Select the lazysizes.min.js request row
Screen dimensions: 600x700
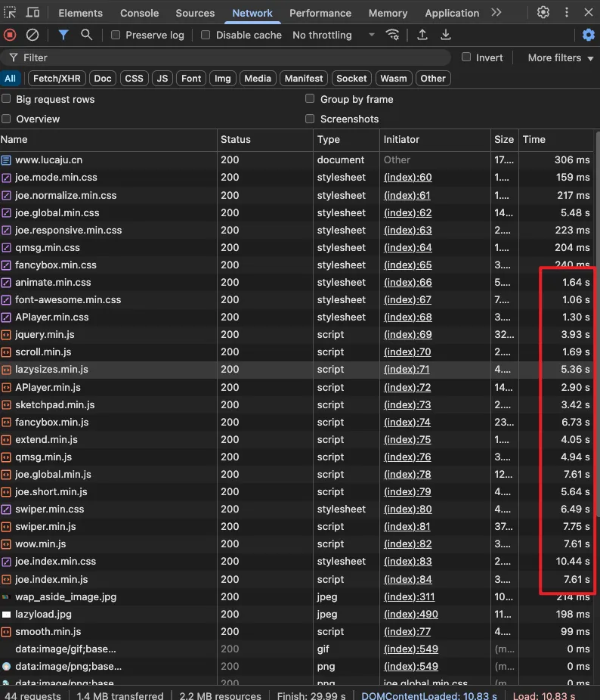296,370
